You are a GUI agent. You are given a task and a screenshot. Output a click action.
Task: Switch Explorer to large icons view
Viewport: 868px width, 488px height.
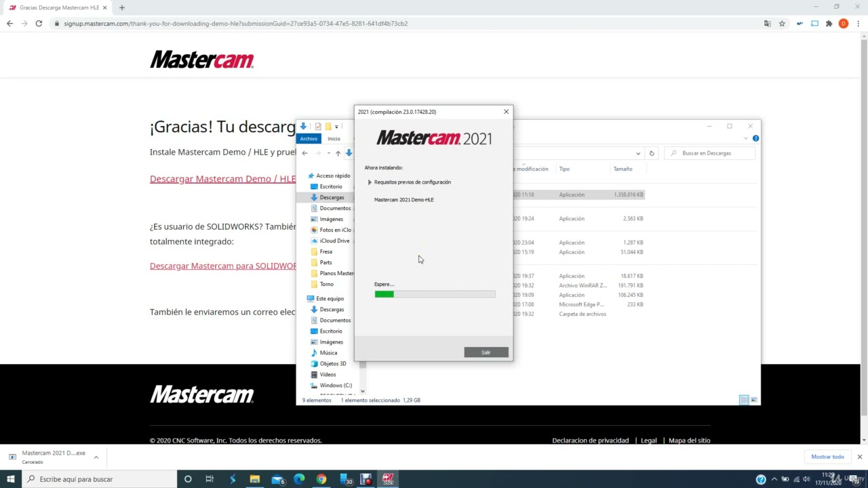753,400
